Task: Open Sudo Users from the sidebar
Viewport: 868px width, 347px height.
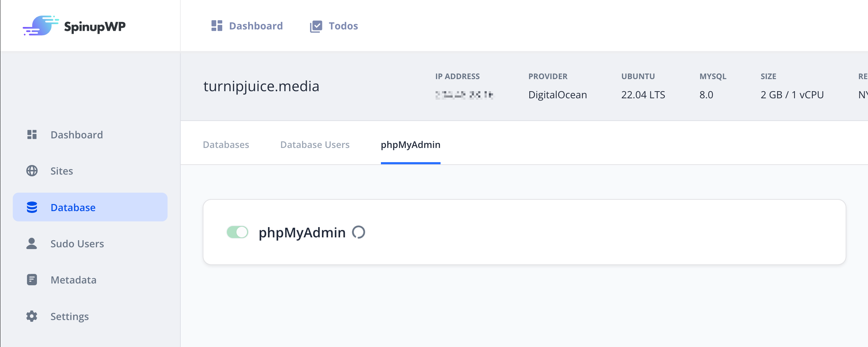Action: tap(77, 243)
